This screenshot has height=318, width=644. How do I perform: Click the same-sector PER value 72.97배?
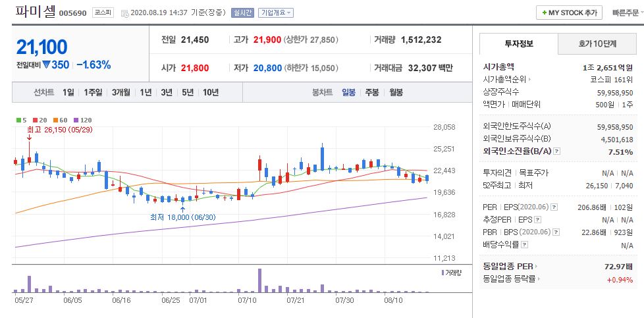(x=619, y=267)
